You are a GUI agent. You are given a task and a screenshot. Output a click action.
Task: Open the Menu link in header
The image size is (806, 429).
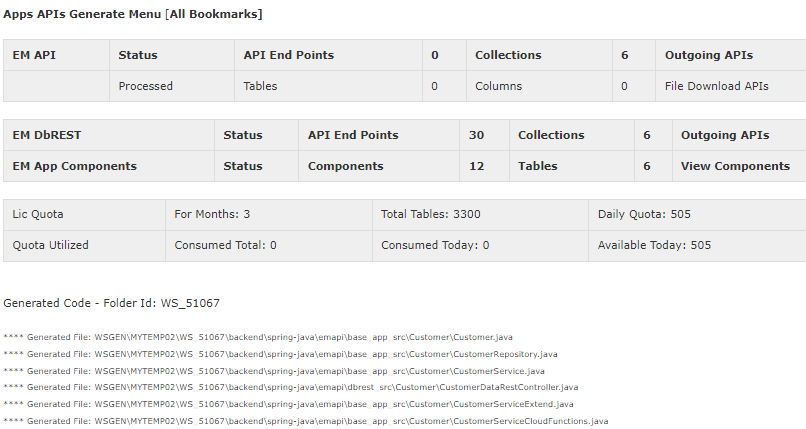click(x=142, y=14)
